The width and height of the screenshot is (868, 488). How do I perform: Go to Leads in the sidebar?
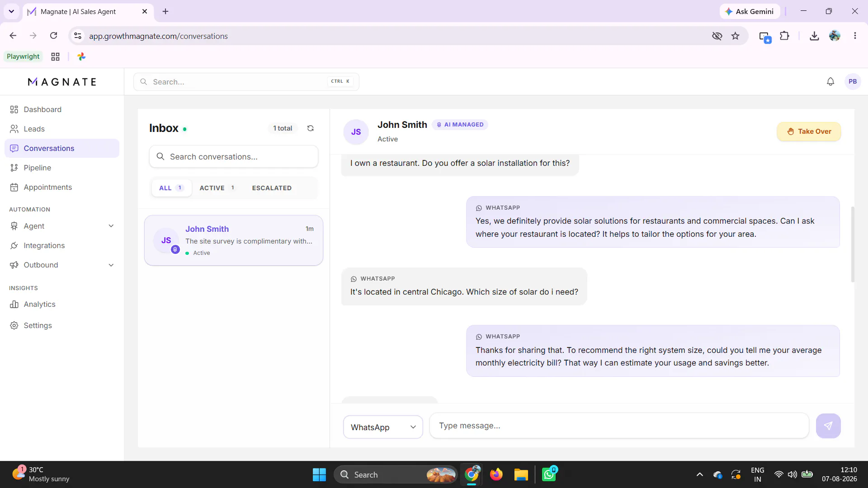click(62, 129)
